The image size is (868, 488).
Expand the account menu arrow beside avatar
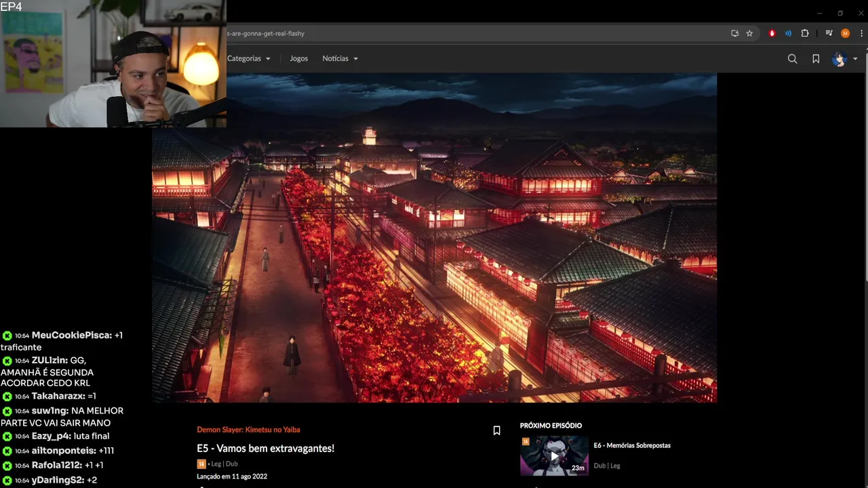coord(855,59)
